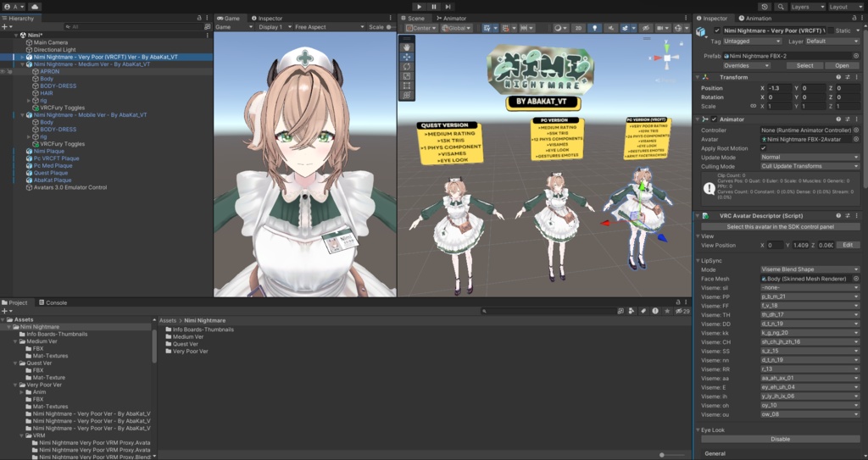Search by label in Project window
The height and width of the screenshot is (460, 868).
(643, 311)
